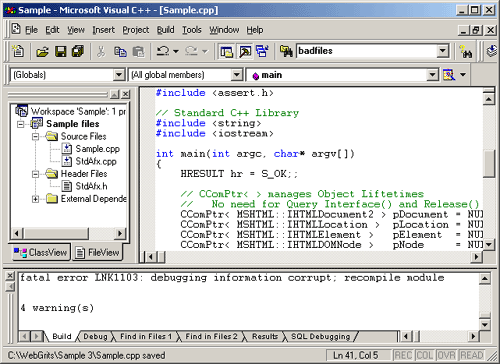Collapse the Source Files folder

point(35,137)
